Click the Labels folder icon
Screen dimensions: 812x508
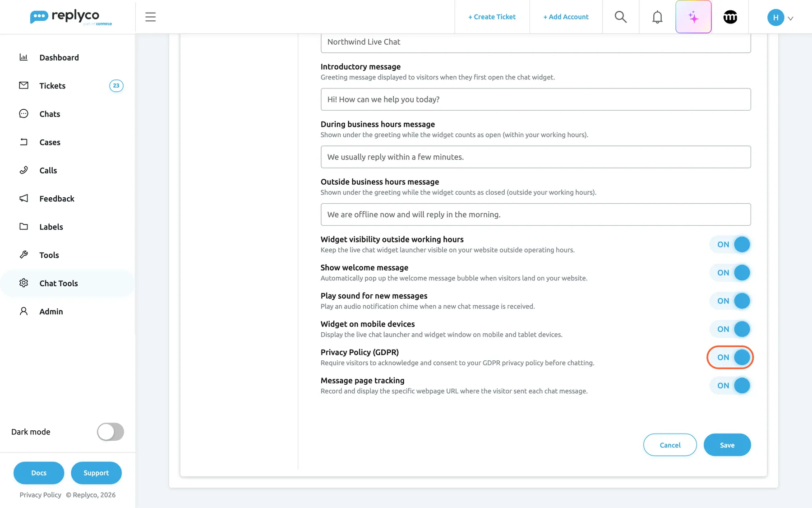click(23, 227)
